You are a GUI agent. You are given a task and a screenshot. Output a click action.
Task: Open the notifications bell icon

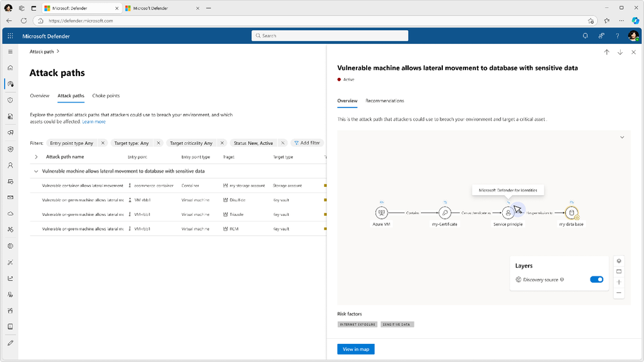coord(585,35)
